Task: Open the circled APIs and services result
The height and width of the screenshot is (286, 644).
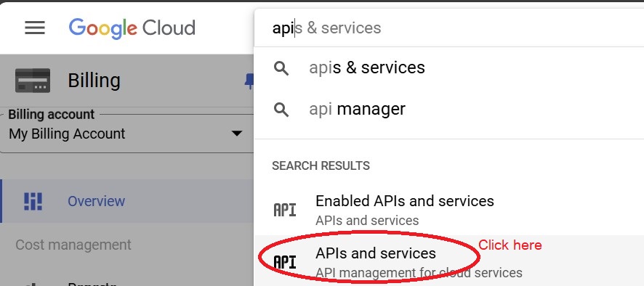Action: coord(449,261)
